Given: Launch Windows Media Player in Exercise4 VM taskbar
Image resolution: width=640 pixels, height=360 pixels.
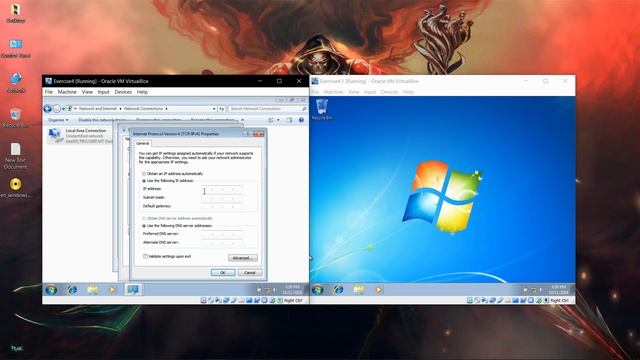Looking at the screenshot, I should [x=112, y=290].
